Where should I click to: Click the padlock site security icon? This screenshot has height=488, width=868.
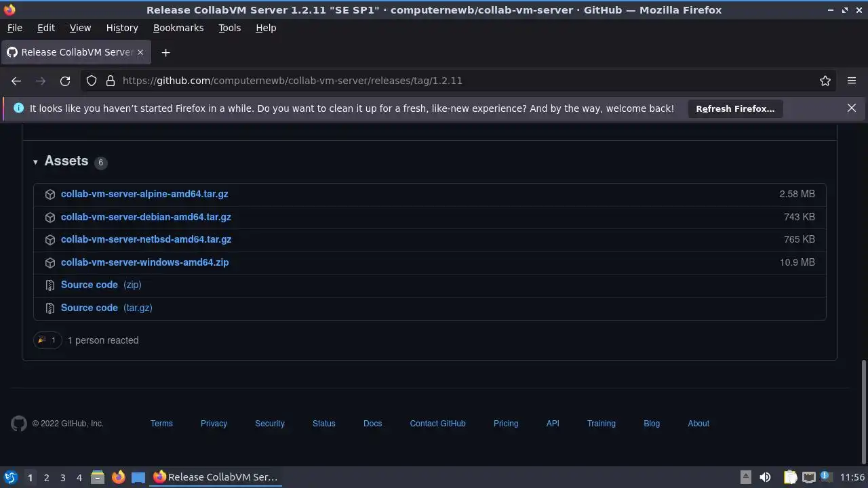click(111, 81)
